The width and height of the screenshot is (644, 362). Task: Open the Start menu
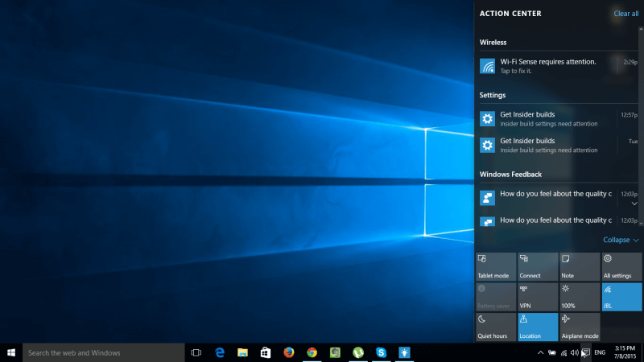(11, 352)
